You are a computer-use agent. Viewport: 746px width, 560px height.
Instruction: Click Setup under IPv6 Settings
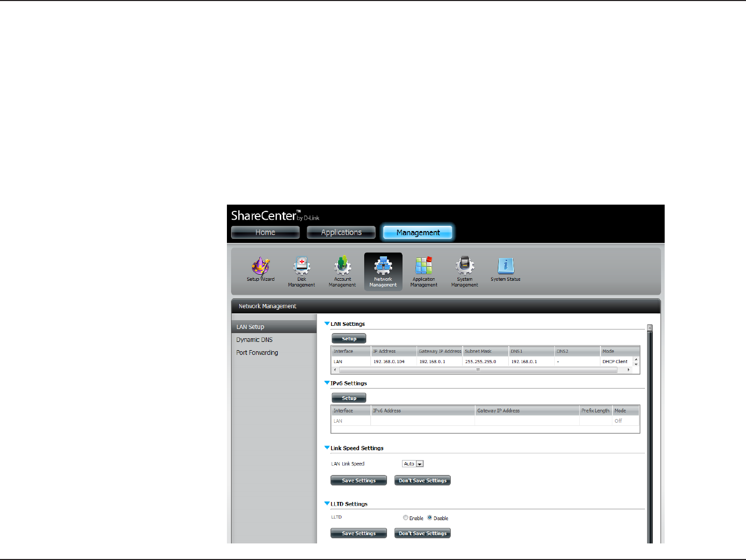[x=349, y=398]
